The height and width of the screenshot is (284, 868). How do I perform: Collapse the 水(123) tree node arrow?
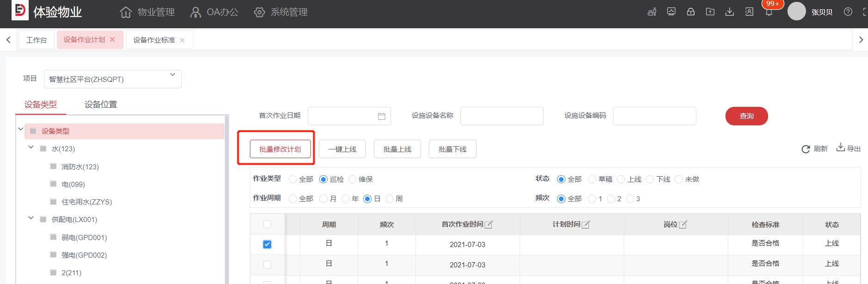coord(31,147)
